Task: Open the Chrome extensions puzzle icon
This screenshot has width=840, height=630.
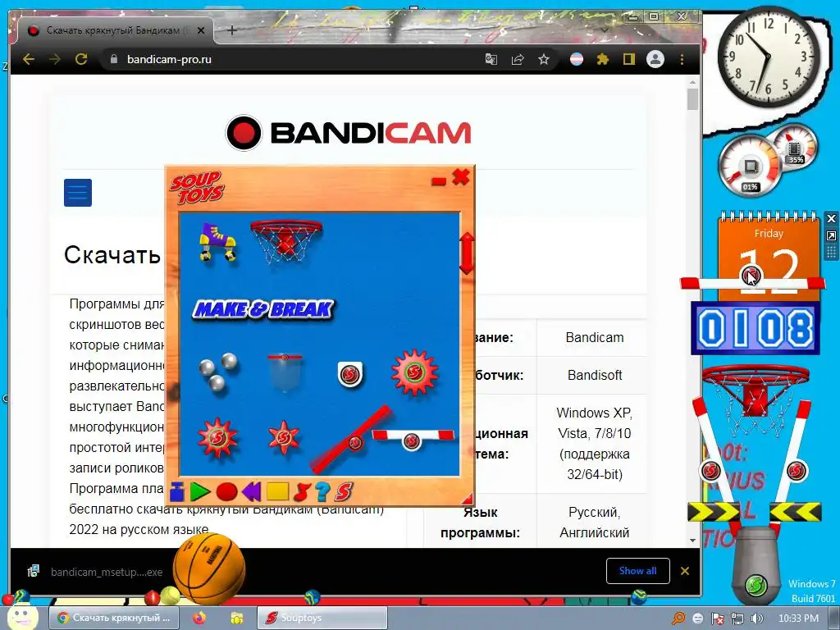Action: pos(603,59)
